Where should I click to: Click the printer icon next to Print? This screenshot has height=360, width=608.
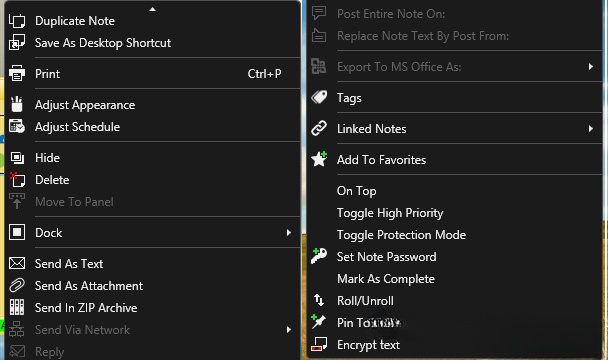pyautogui.click(x=17, y=74)
